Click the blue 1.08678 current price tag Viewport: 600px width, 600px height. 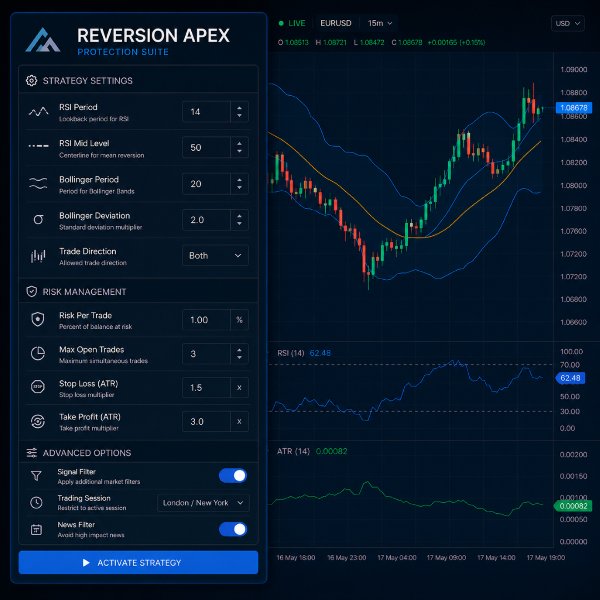coord(574,108)
